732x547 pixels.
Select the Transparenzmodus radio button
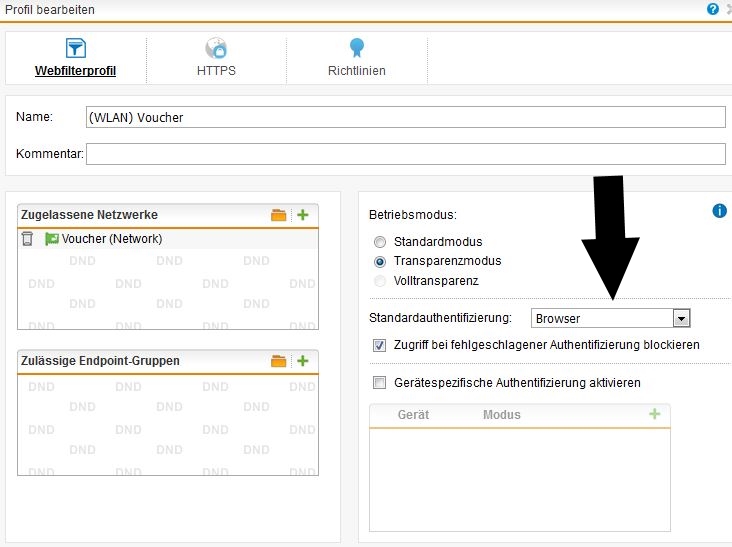(379, 261)
